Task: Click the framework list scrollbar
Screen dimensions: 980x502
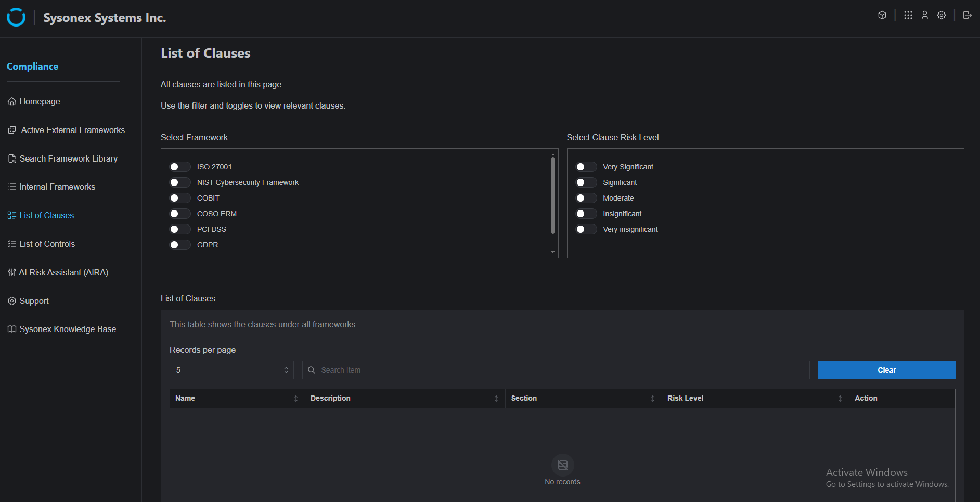Action: tap(552, 196)
